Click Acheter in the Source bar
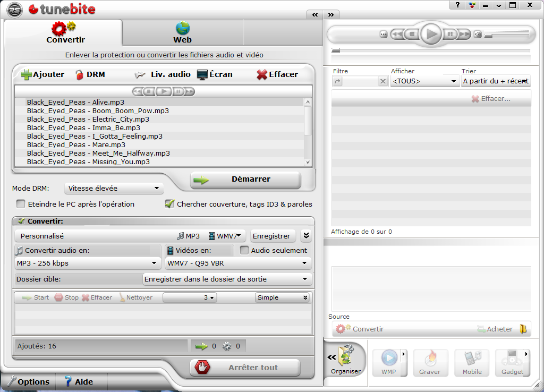Screen dimensions: 544x392 pyautogui.click(x=495, y=329)
